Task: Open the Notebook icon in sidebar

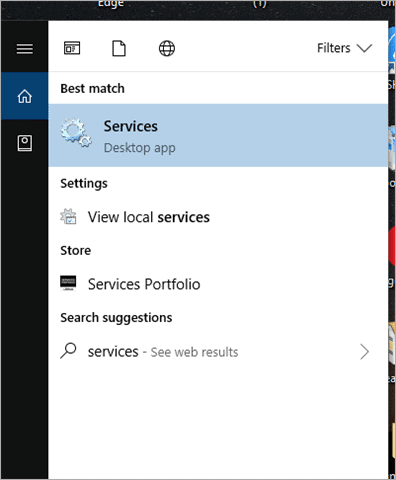Action: (x=25, y=143)
